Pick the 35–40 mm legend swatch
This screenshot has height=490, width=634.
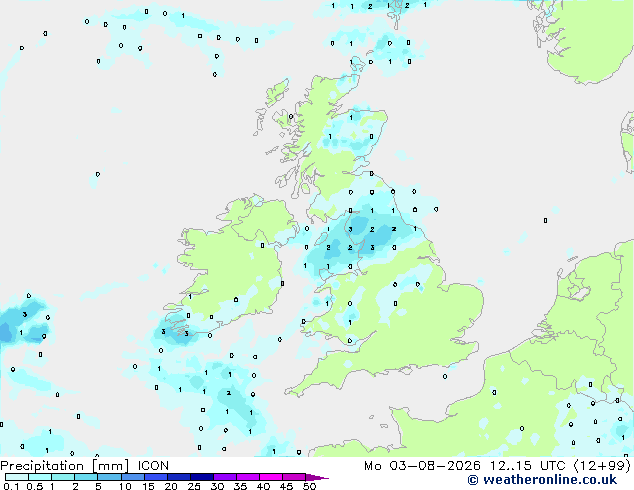(x=247, y=477)
